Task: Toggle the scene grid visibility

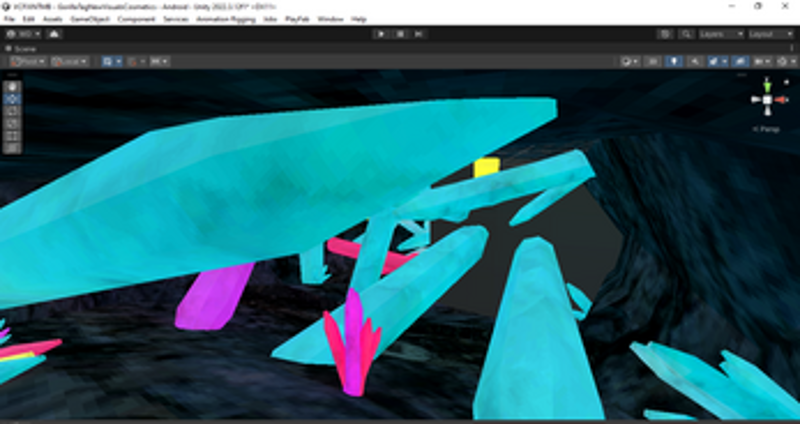Action: [107, 62]
